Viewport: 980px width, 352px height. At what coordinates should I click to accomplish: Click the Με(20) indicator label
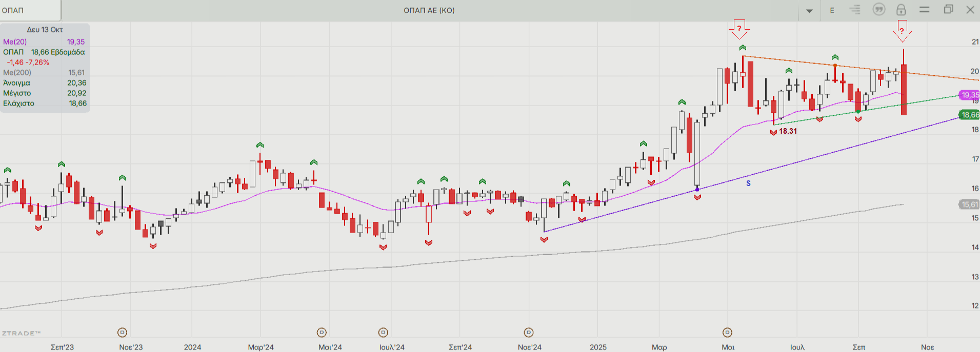pos(15,42)
